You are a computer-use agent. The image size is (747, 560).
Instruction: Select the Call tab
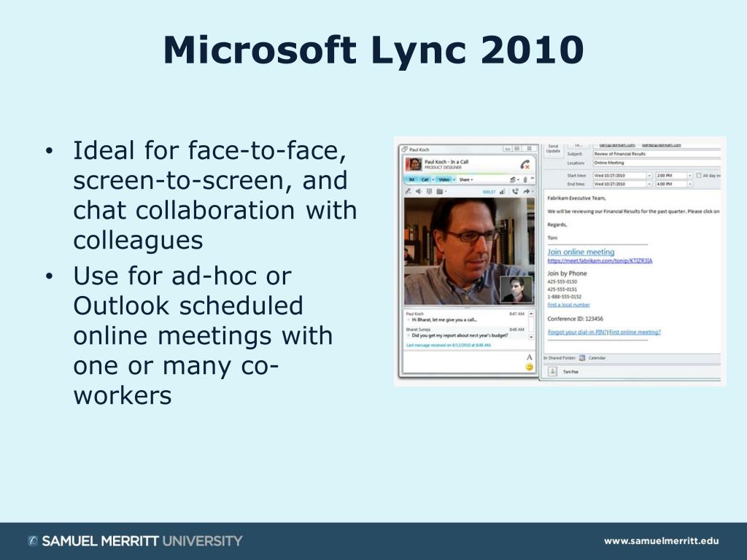425,179
